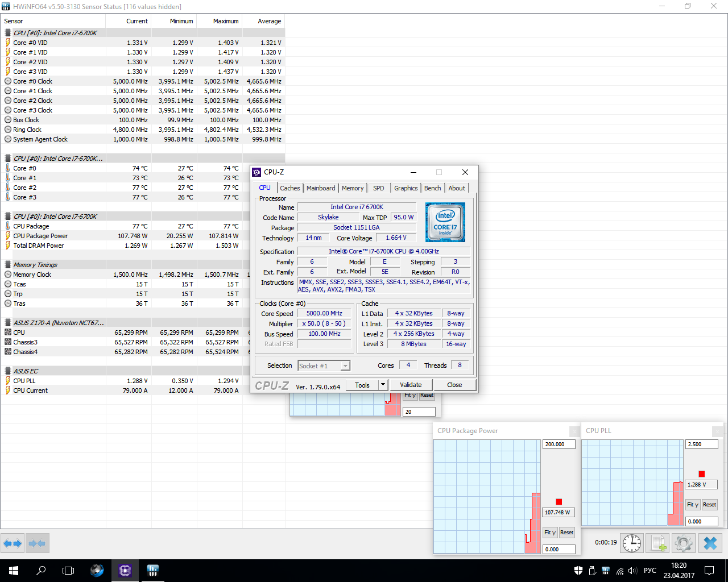Select the CPU Current sensor row
This screenshot has width=728, height=582.
tap(125, 390)
